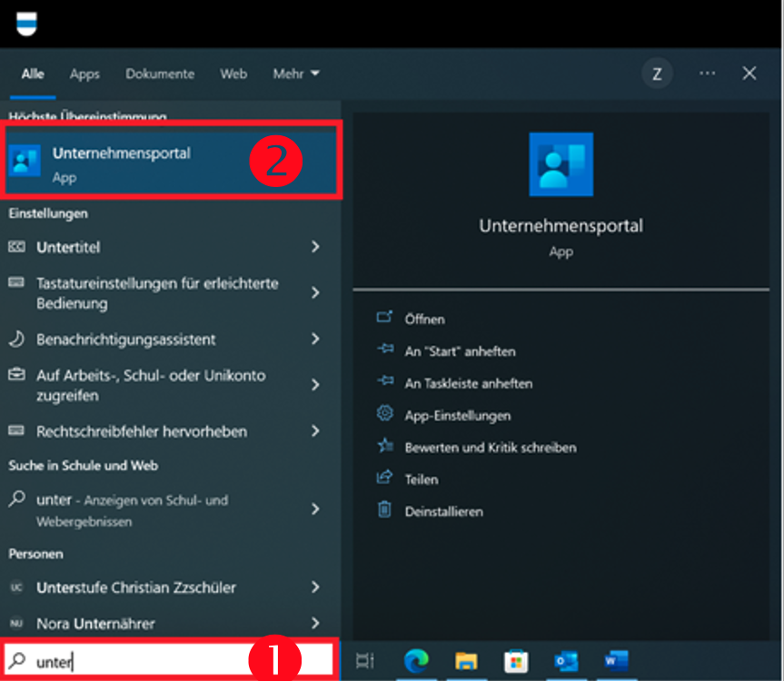Switch to the Dokumente search tab
784x681 pixels.
[160, 74]
